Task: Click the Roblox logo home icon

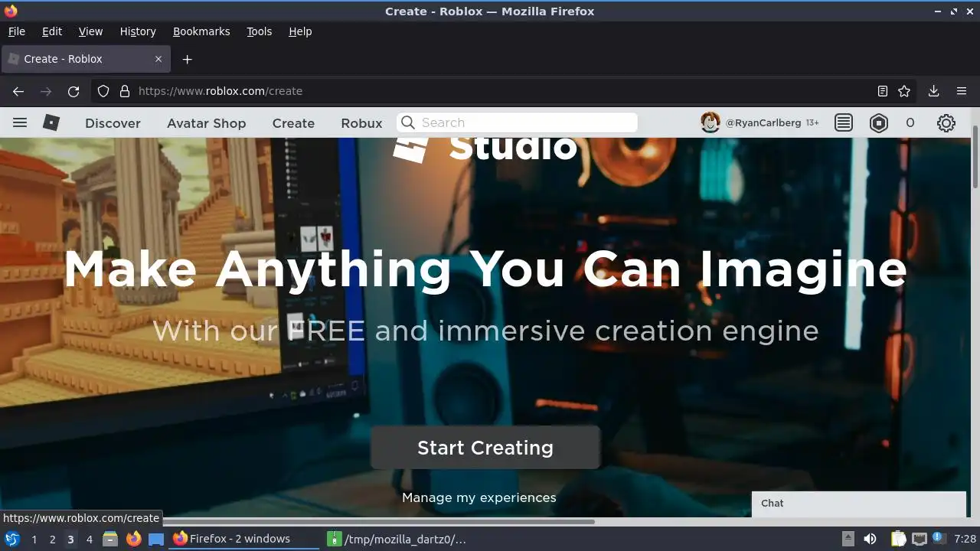Action: coord(51,122)
